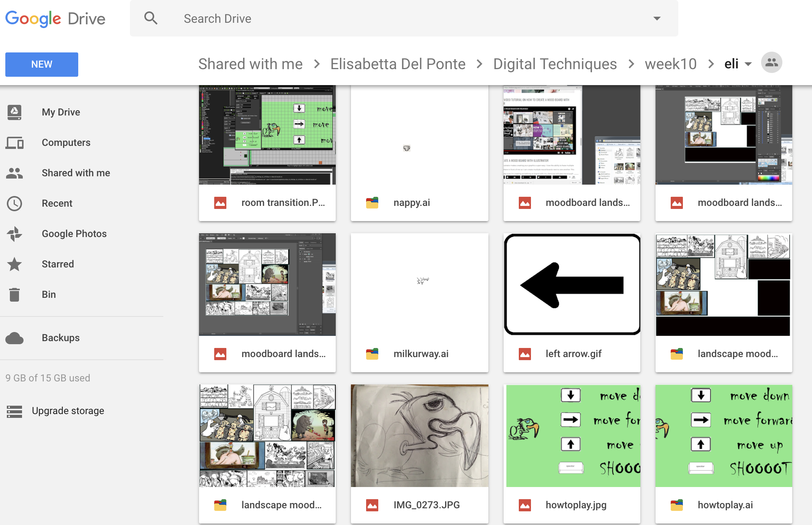Go to week10 breadcrumb folder
Image resolution: width=812 pixels, height=525 pixels.
pos(670,64)
